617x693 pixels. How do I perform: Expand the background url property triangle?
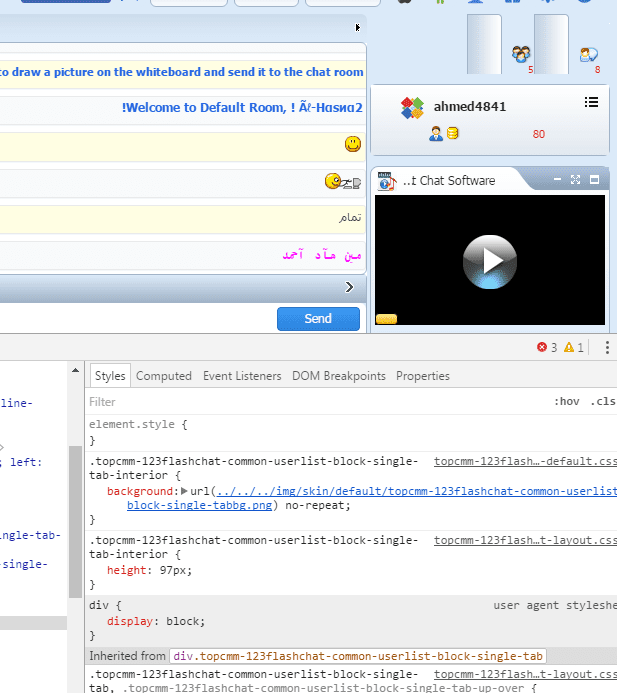[184, 491]
